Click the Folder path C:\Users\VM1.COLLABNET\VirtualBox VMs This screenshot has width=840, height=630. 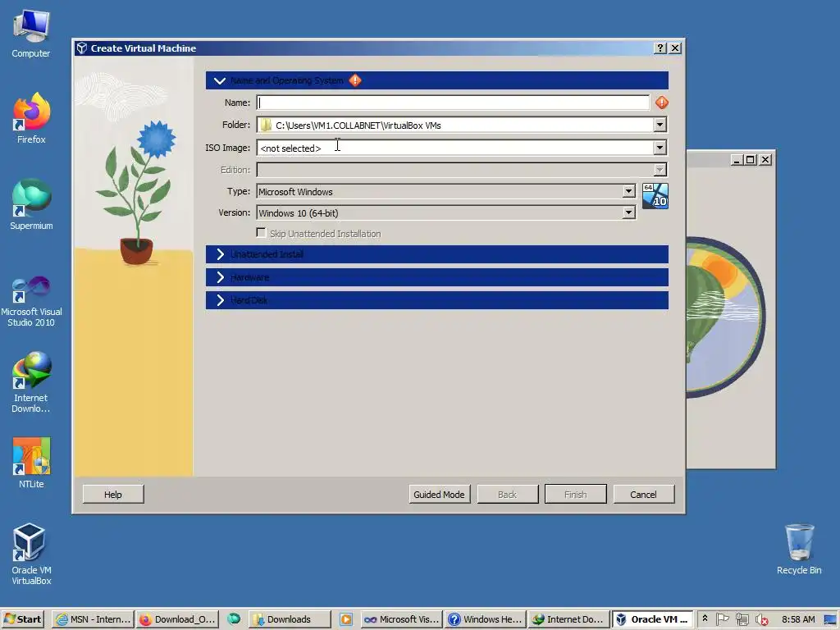358,126
